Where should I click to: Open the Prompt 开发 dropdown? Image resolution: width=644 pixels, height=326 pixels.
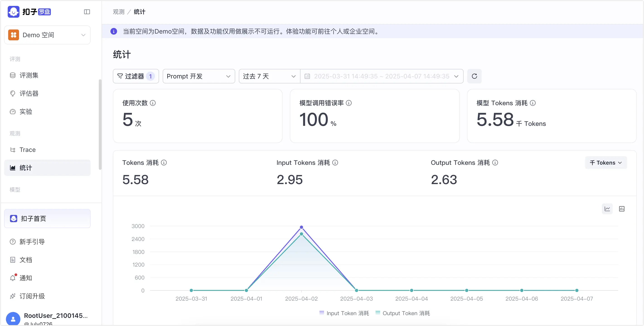(199, 76)
